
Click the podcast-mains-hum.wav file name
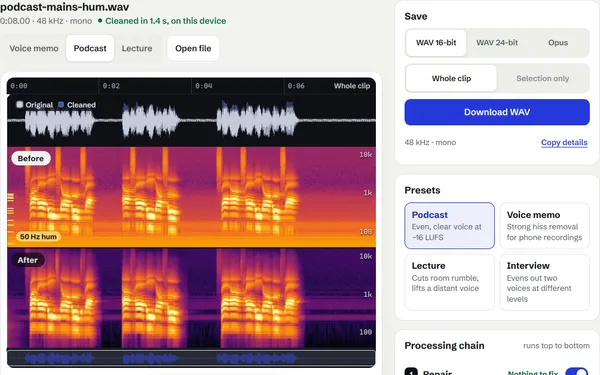(64, 7)
